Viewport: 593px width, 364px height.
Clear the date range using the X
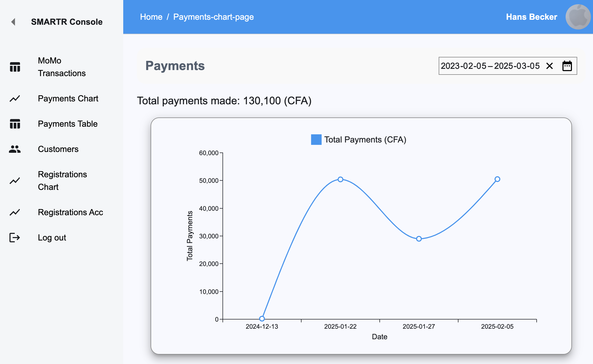pyautogui.click(x=550, y=66)
